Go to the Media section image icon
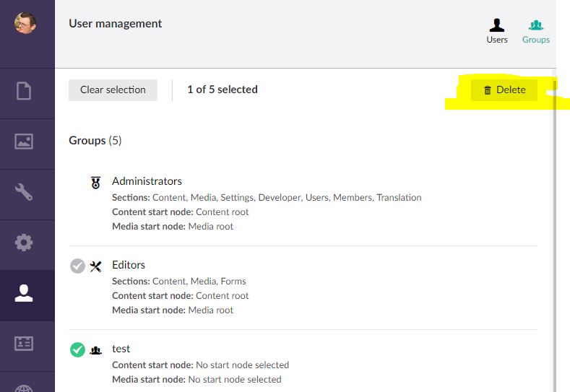570x392 pixels. 25,141
